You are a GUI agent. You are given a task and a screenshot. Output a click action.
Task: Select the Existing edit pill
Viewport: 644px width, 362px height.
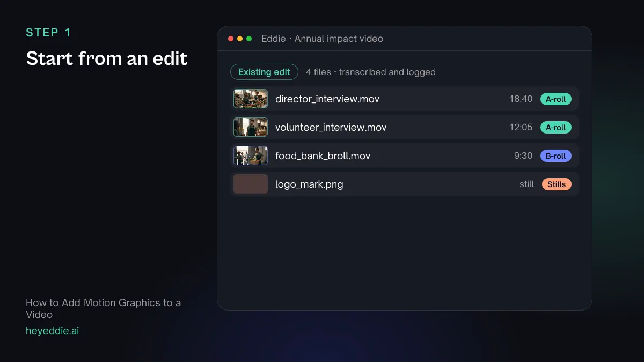pos(264,72)
